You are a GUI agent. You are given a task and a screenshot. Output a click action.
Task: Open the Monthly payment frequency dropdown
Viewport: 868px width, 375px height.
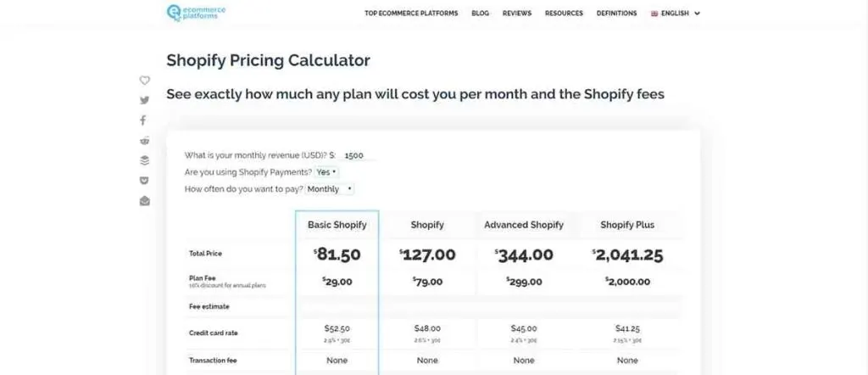(x=330, y=189)
